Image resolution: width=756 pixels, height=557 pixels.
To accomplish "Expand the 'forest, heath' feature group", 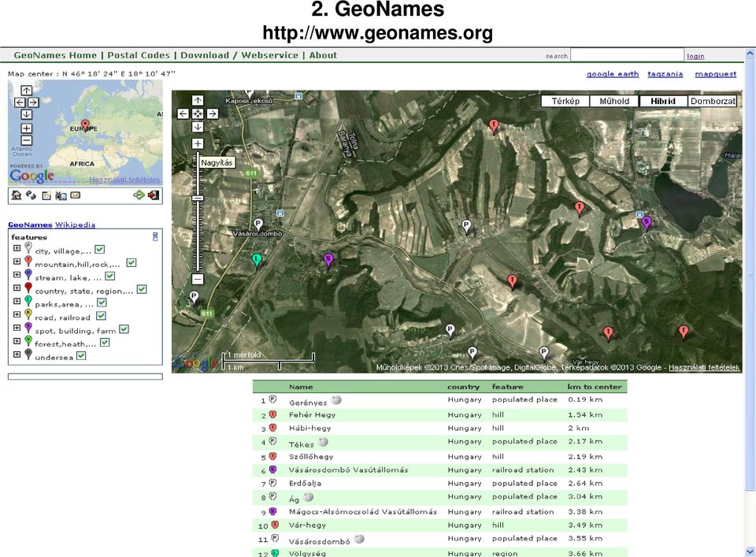I will [x=17, y=341].
